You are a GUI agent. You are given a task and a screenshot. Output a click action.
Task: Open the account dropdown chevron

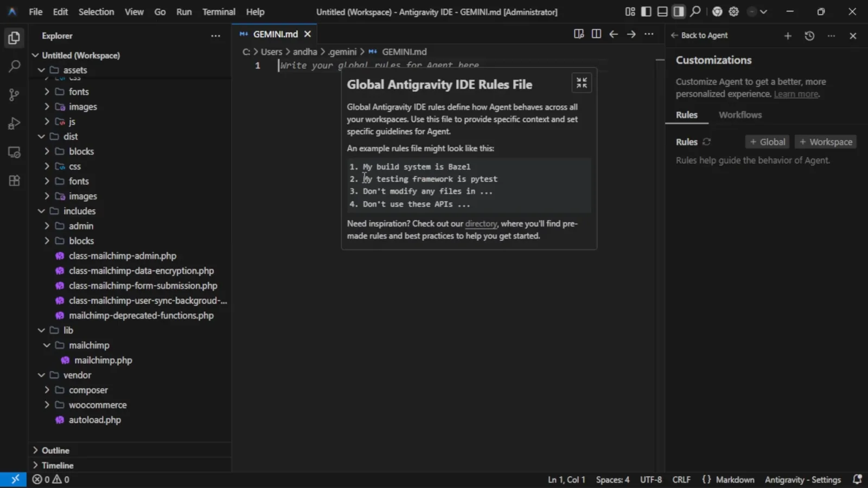pyautogui.click(x=763, y=11)
